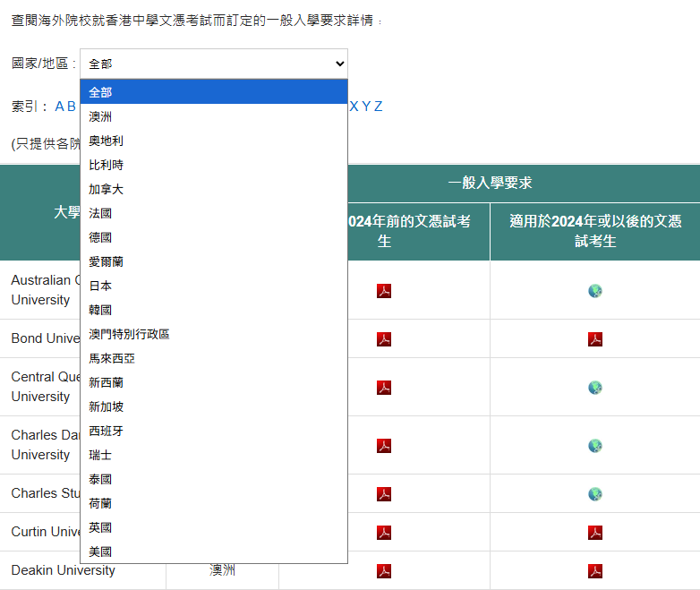Jump to index letter B
Image resolution: width=700 pixels, height=590 pixels.
pyautogui.click(x=72, y=107)
